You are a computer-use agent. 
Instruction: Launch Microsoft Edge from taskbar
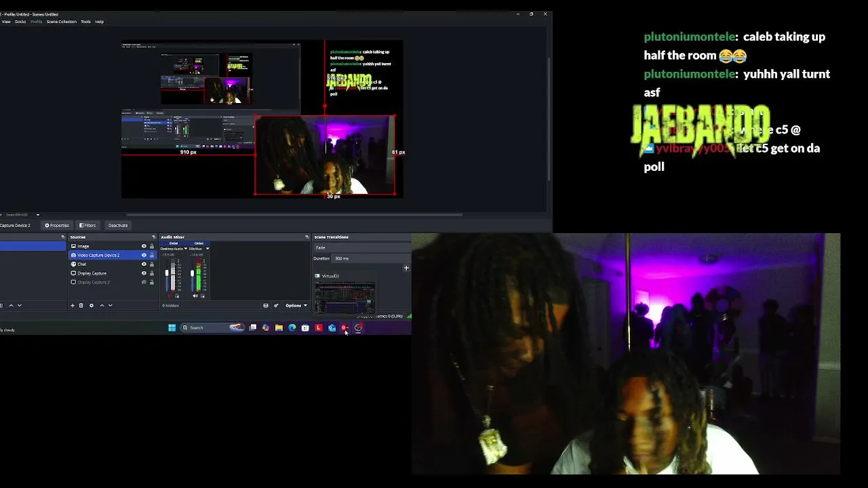pyautogui.click(x=292, y=328)
